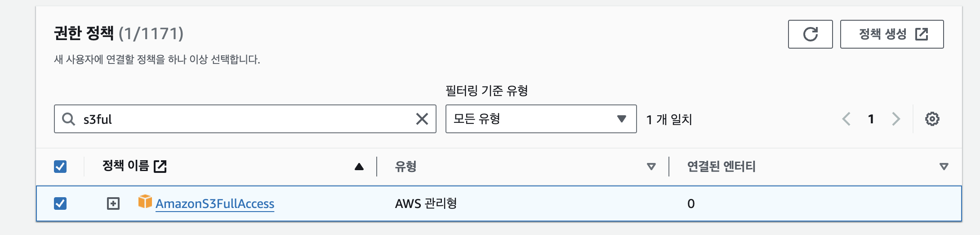Click the orange policy cube icon
Viewport: 980px width, 235px height.
(145, 202)
